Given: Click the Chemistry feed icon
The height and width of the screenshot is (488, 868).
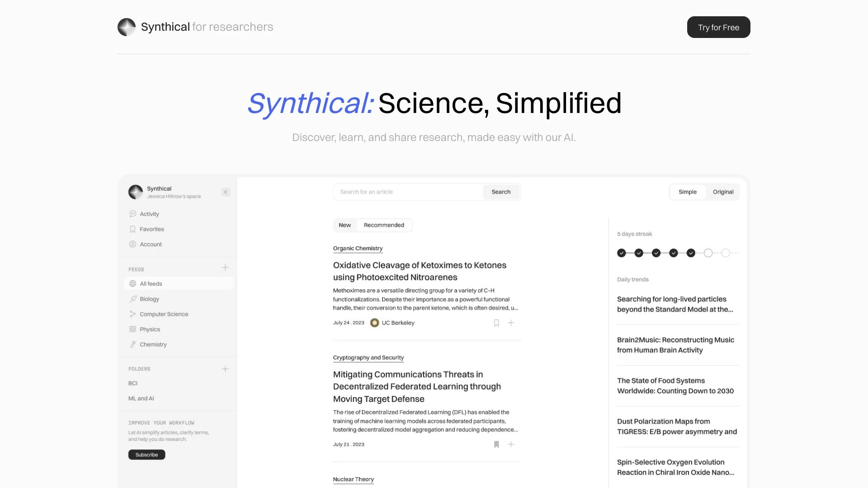Looking at the screenshot, I should click(132, 344).
